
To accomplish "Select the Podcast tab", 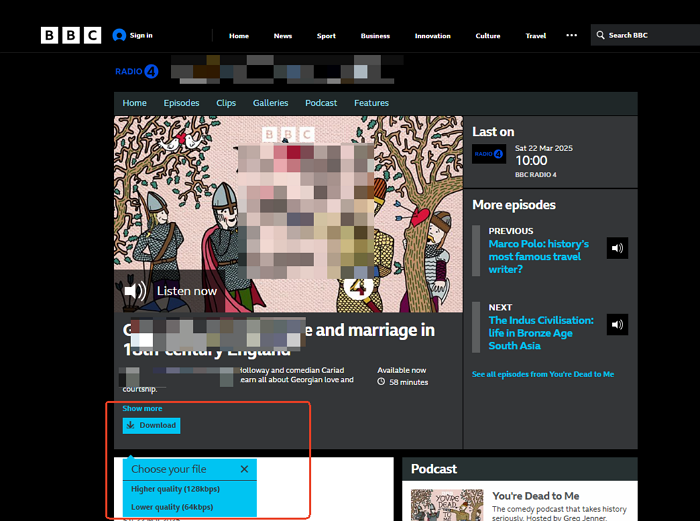I will 321,103.
